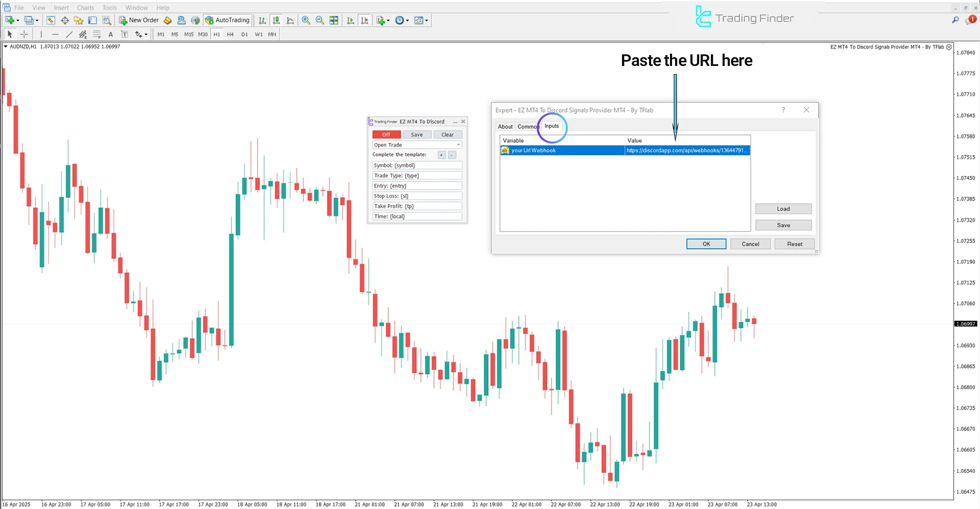980x509 pixels.
Task: Open the Charts menu
Action: tap(85, 8)
